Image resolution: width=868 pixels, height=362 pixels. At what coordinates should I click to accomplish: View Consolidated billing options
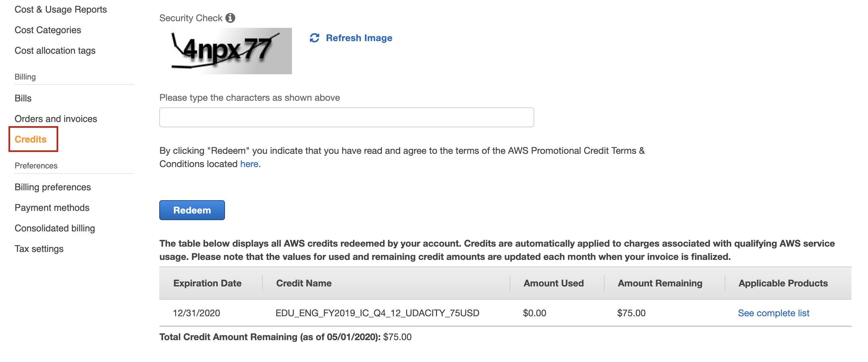[x=55, y=228]
